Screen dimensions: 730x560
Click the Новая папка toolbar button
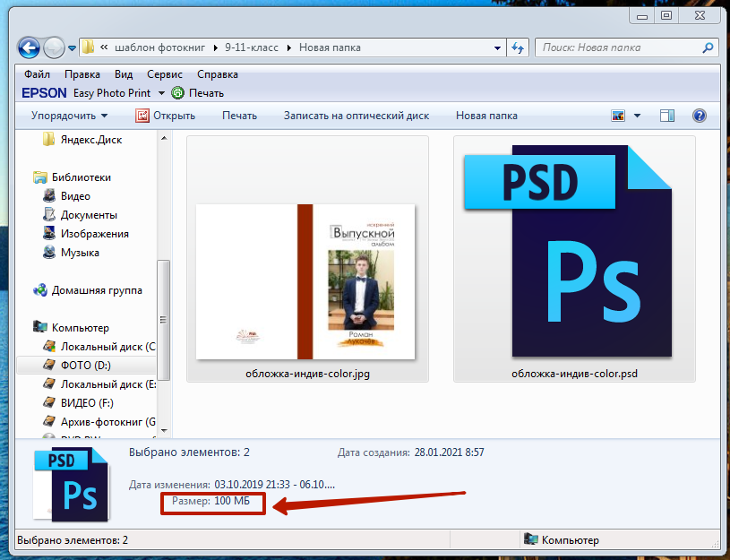point(486,116)
